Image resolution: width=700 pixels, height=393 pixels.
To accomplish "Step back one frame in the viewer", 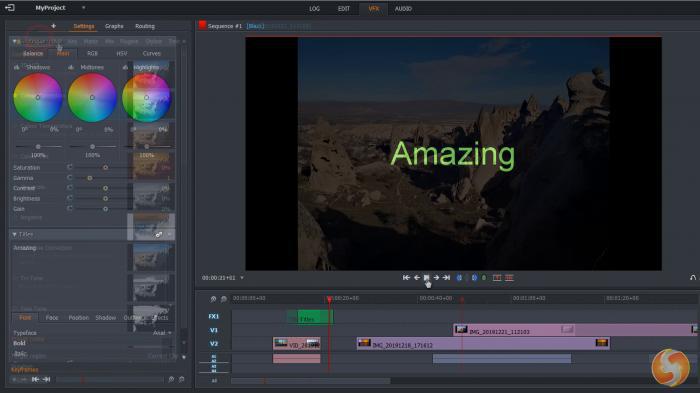I will pos(417,278).
